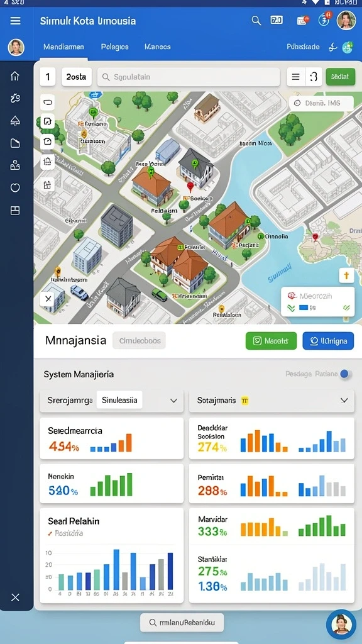Open the calendar notification icon in header

[x=303, y=21]
